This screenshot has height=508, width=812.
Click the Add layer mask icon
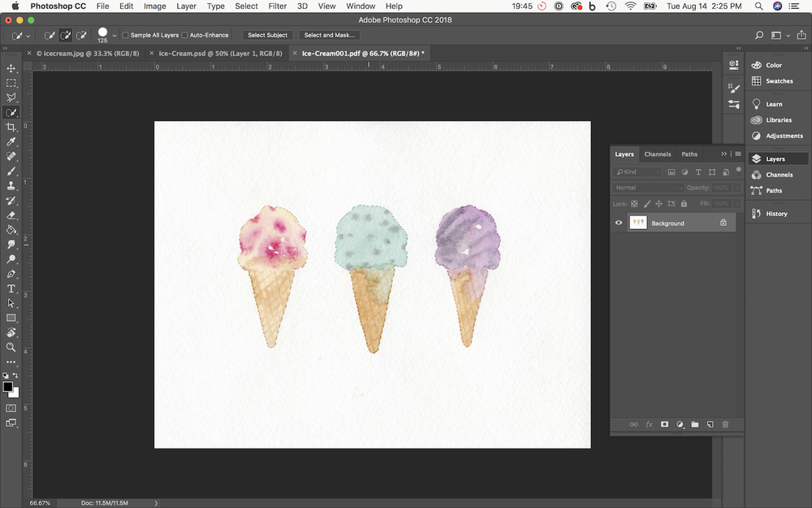[x=664, y=424]
